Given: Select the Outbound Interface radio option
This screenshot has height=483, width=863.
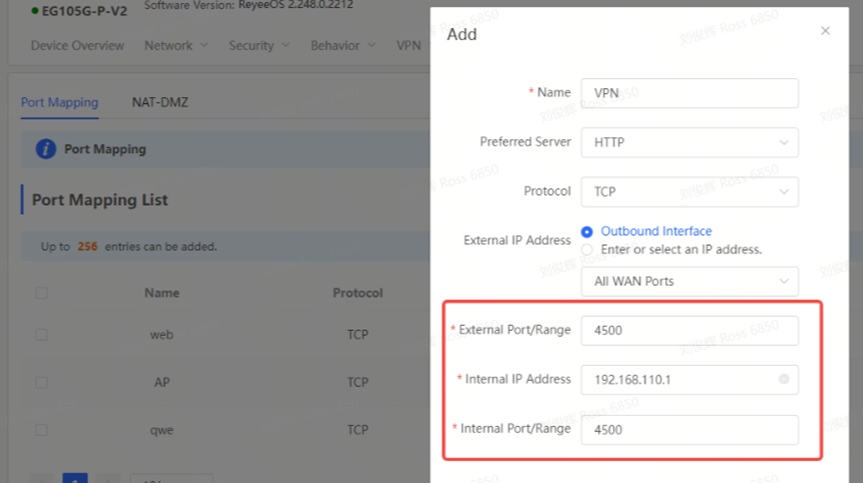Looking at the screenshot, I should point(587,232).
